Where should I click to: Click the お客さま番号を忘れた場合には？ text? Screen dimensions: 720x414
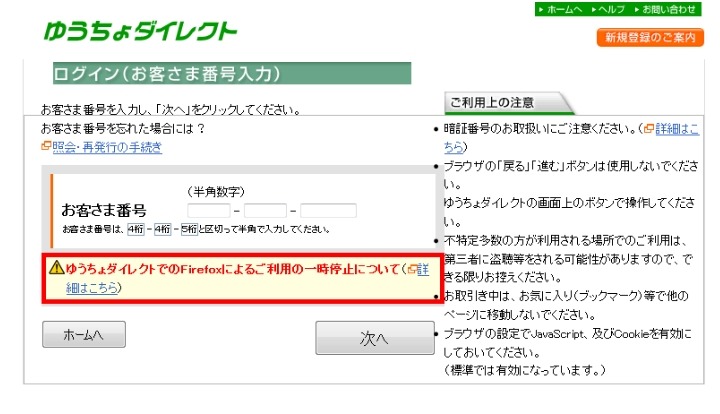[123, 129]
